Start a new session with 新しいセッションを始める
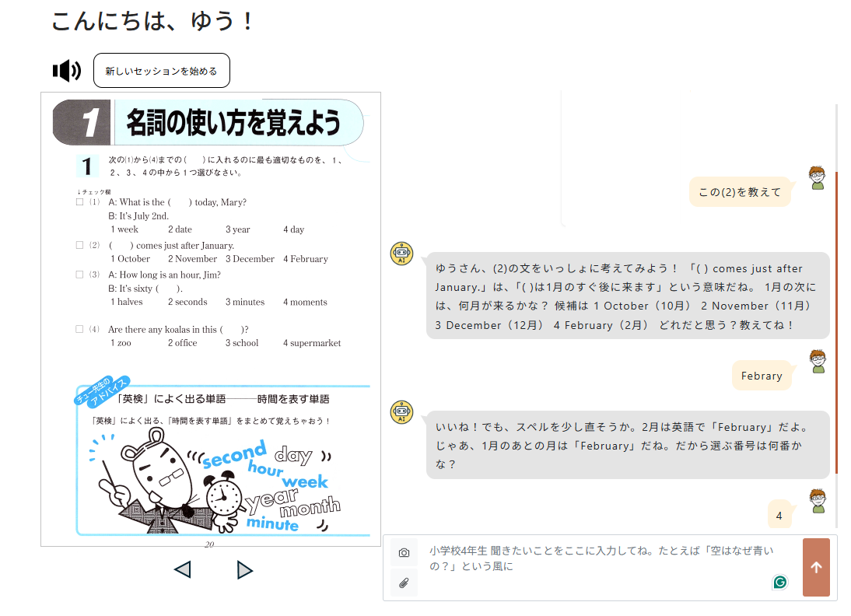851x616 pixels. point(162,71)
